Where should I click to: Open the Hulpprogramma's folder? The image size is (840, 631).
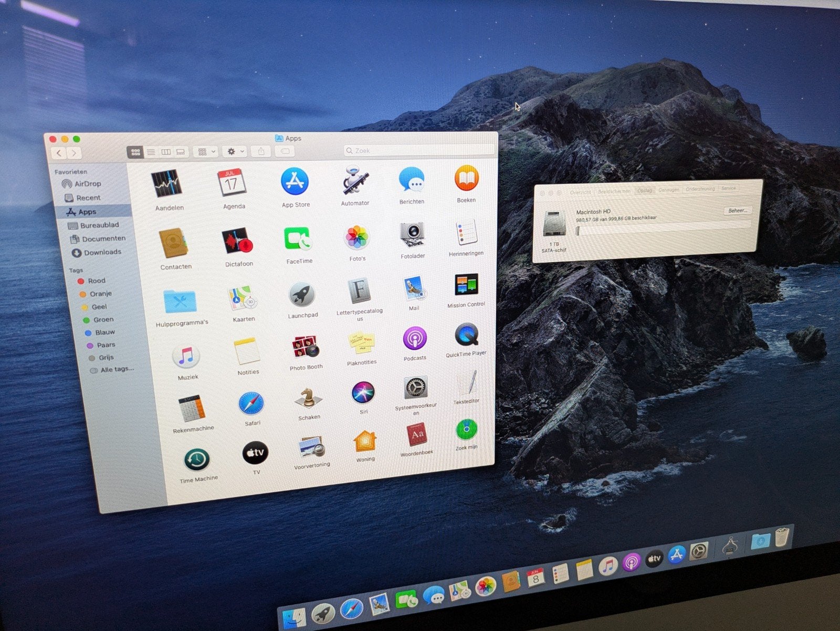pos(180,302)
